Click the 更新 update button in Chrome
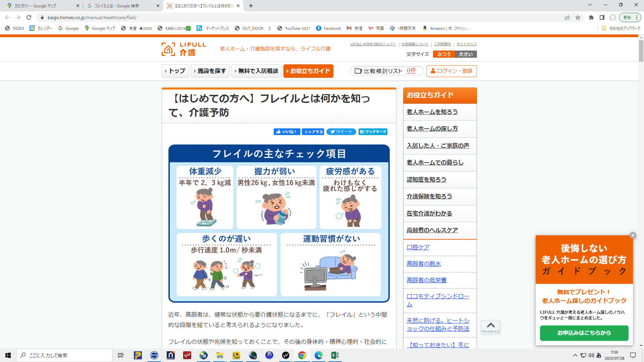Viewport: 644px width, 362px height. 627,17
